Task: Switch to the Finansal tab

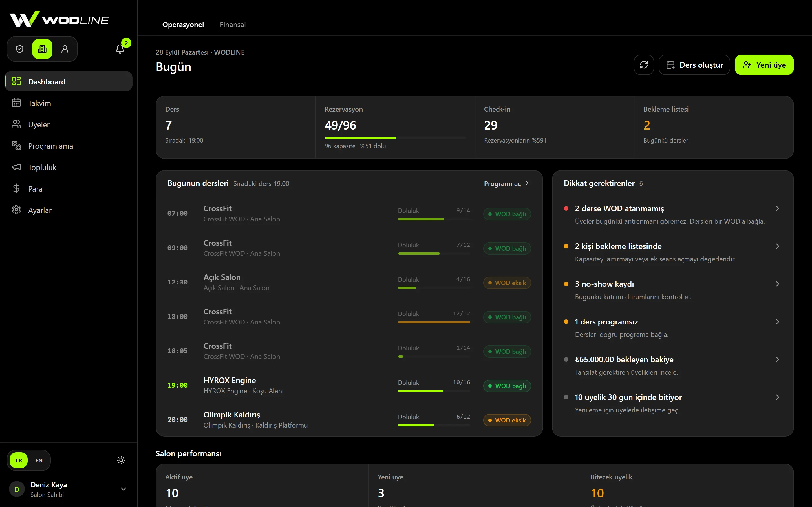Action: pyautogui.click(x=233, y=25)
